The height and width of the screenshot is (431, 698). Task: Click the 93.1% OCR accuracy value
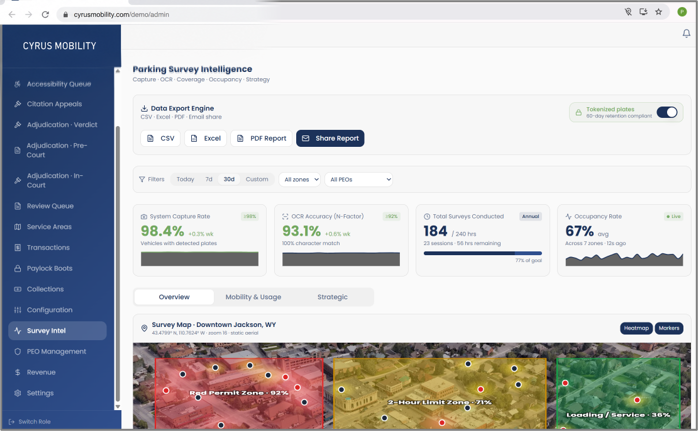point(301,231)
